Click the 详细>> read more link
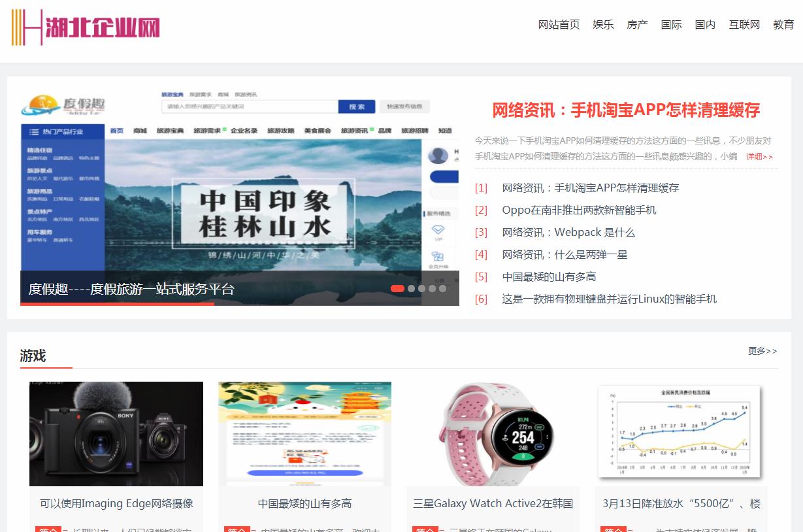Viewport: 803px width, 532px height. tap(760, 157)
